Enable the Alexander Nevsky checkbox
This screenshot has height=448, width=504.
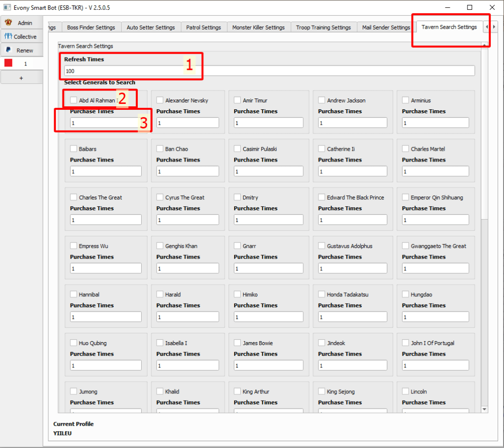click(x=160, y=100)
